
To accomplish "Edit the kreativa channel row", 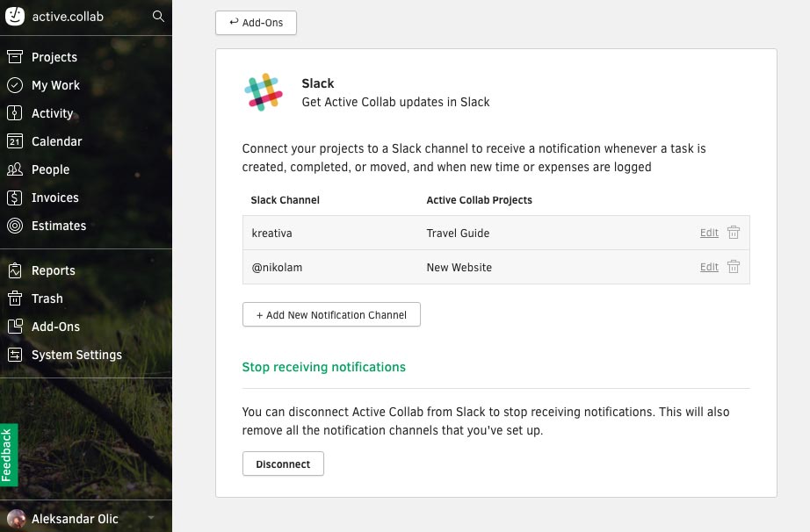I will [709, 233].
